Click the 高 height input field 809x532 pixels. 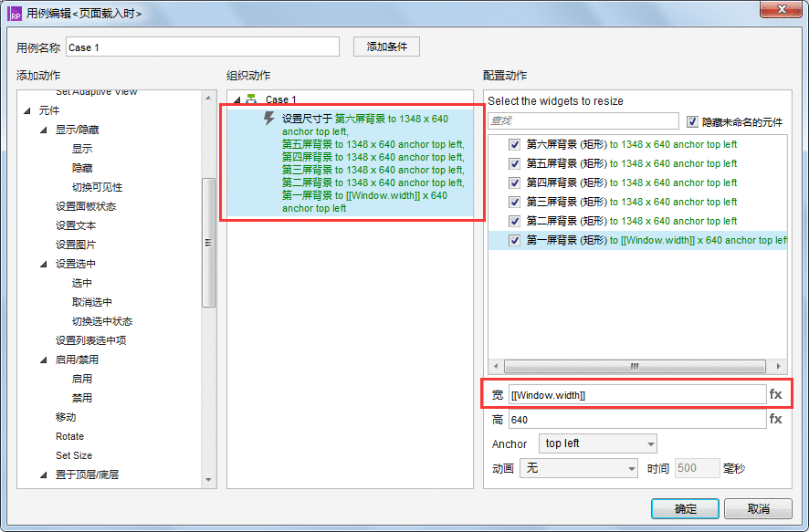point(637,420)
